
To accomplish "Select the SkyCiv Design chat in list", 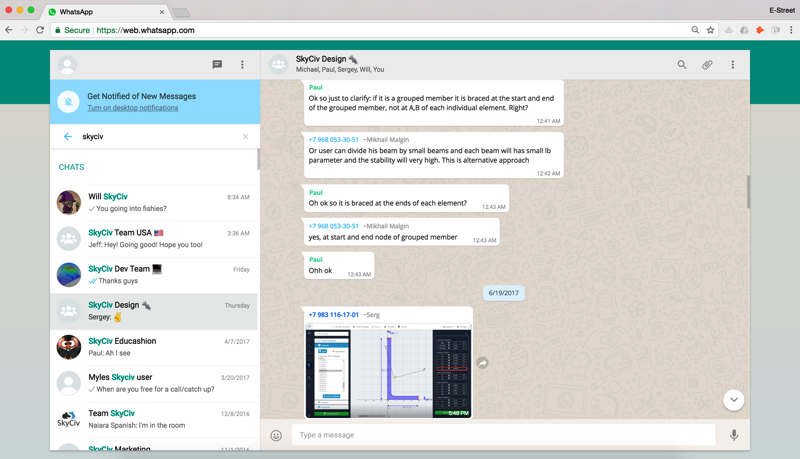I will click(x=154, y=311).
